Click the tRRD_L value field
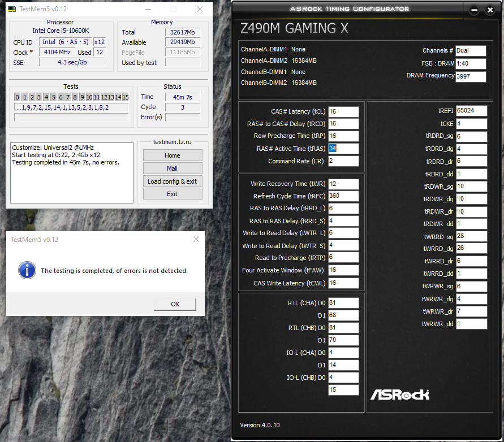The height and width of the screenshot is (442, 504). [x=343, y=209]
